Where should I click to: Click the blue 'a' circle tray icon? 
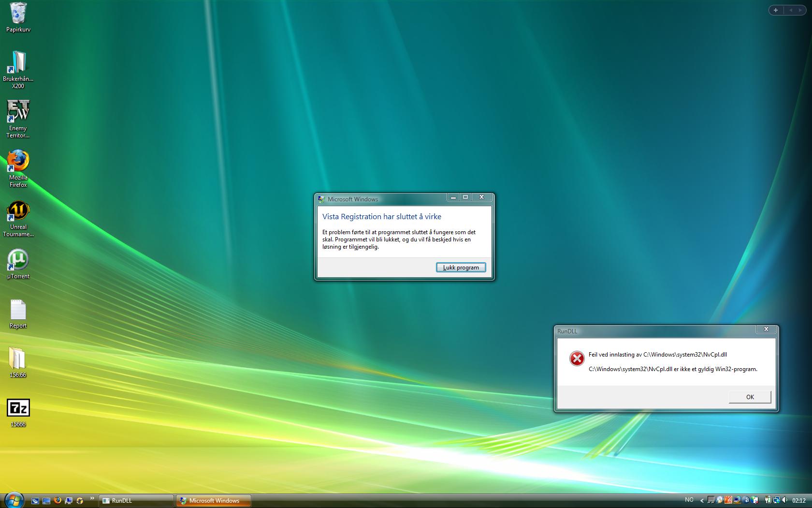pos(746,500)
